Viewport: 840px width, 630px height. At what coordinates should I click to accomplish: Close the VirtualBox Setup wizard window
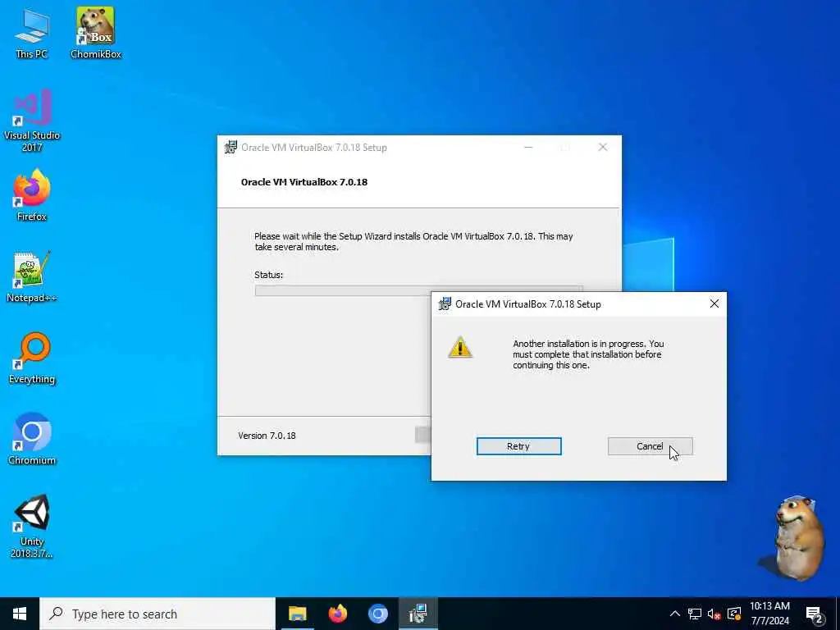click(x=603, y=147)
